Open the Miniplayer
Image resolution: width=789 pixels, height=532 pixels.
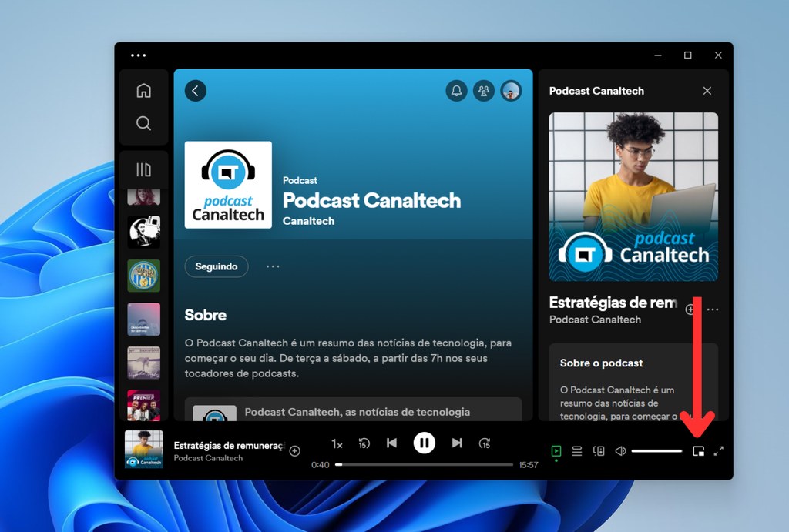coord(698,451)
